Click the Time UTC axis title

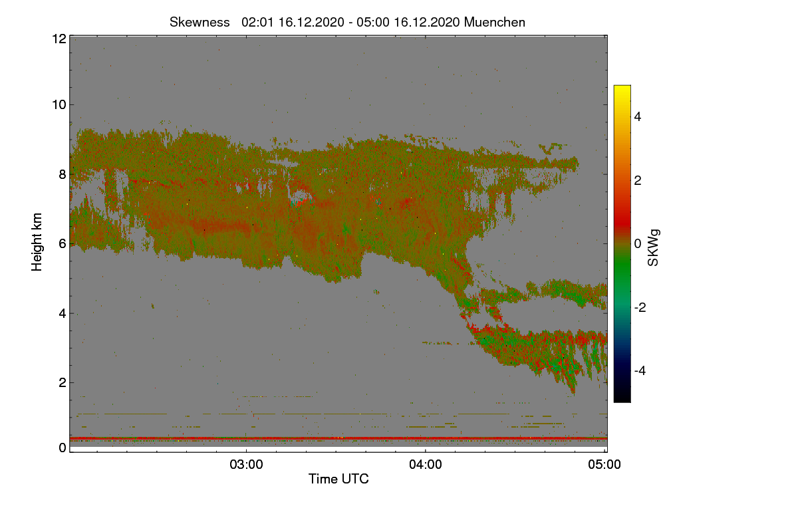pyautogui.click(x=338, y=479)
